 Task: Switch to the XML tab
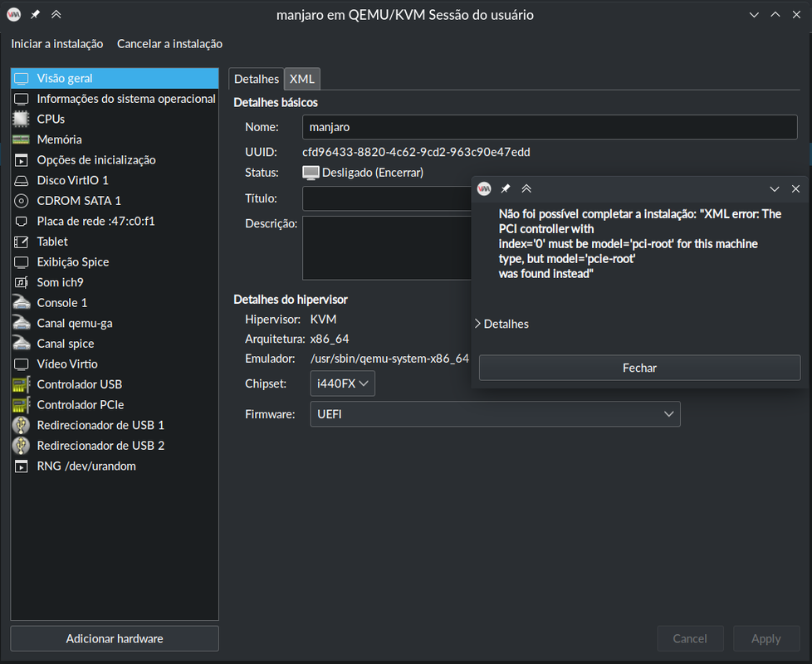pos(302,79)
